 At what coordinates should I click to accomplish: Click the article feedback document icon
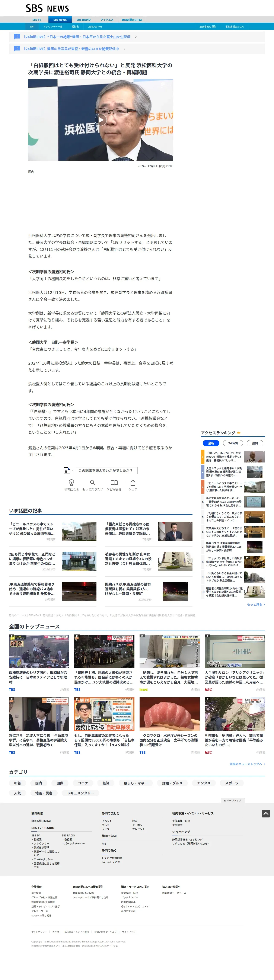(x=67, y=471)
